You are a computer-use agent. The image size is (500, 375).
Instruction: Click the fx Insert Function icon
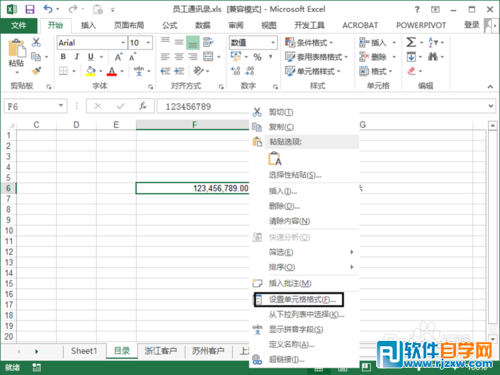click(x=143, y=106)
